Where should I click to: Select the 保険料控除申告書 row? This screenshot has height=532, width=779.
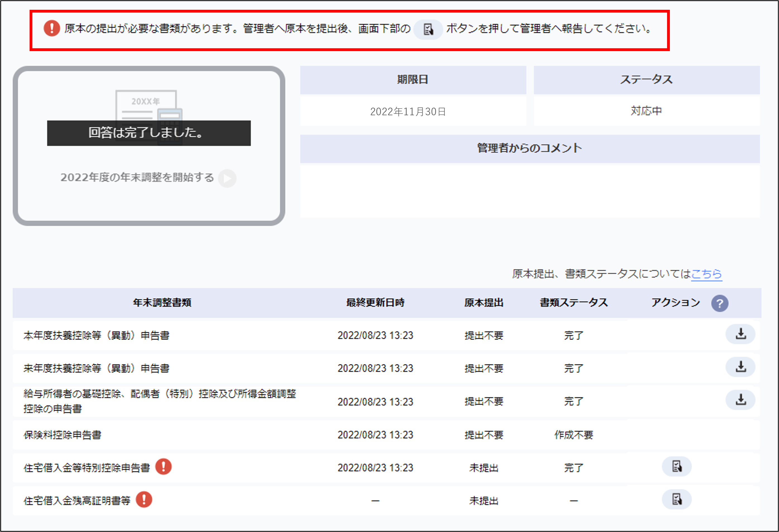point(62,435)
